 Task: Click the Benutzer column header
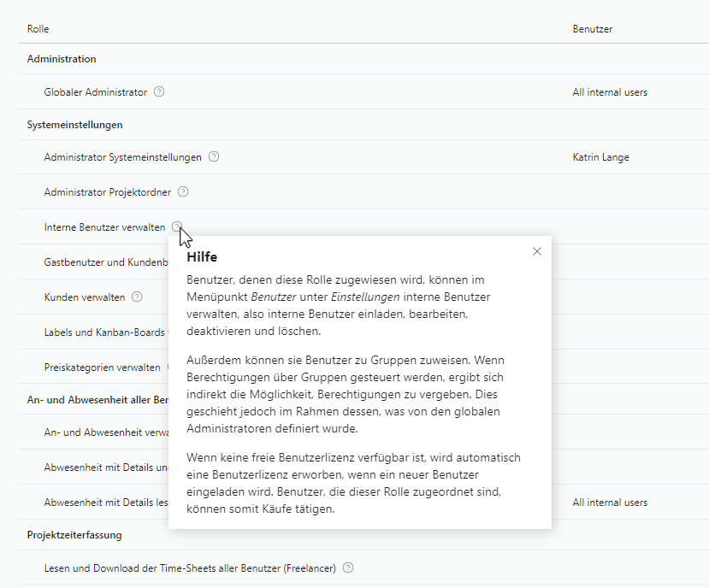[x=592, y=29]
